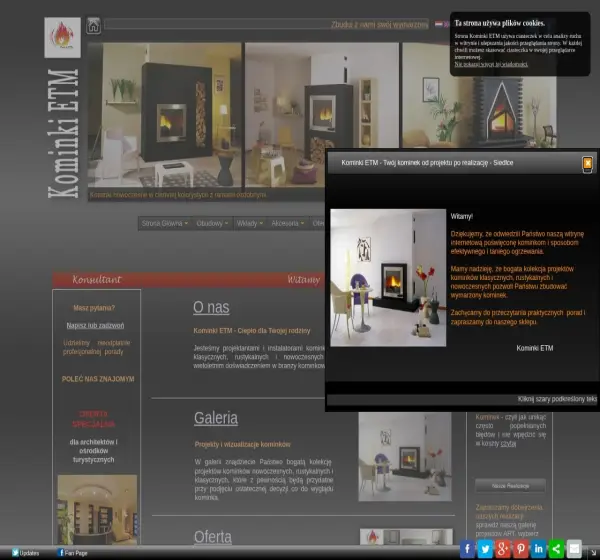Open the O nas heading link
The height and width of the screenshot is (560, 600).
click(x=211, y=307)
